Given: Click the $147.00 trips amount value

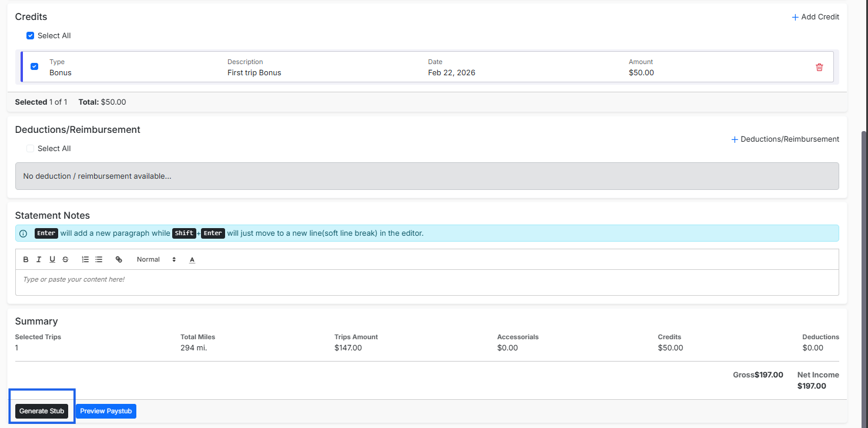Looking at the screenshot, I should pyautogui.click(x=348, y=348).
